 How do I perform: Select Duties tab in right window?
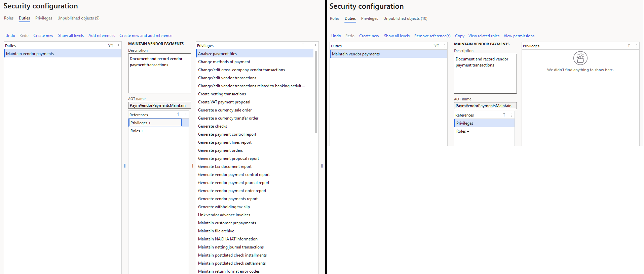point(350,18)
